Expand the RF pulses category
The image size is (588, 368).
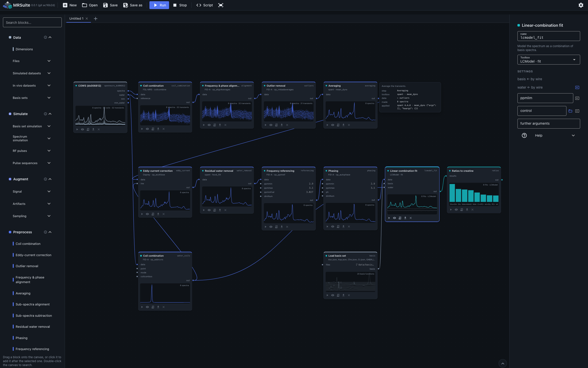click(x=32, y=151)
